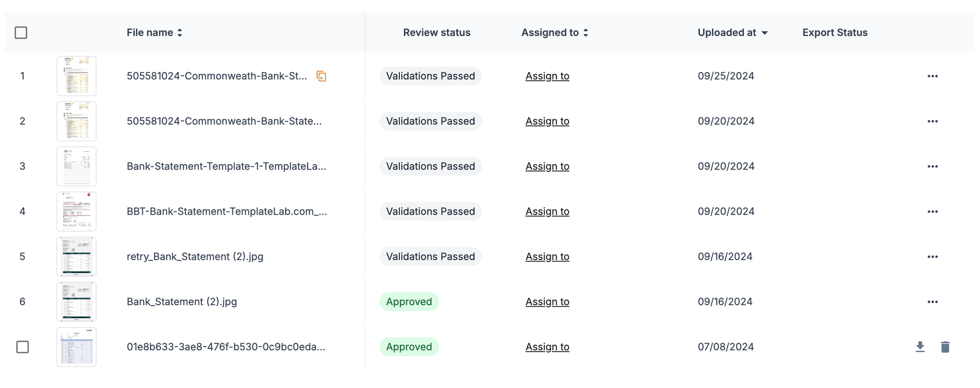Open the actions menu for retry_Bank_Statement (2).jpg
The height and width of the screenshot is (388, 980).
click(x=933, y=256)
